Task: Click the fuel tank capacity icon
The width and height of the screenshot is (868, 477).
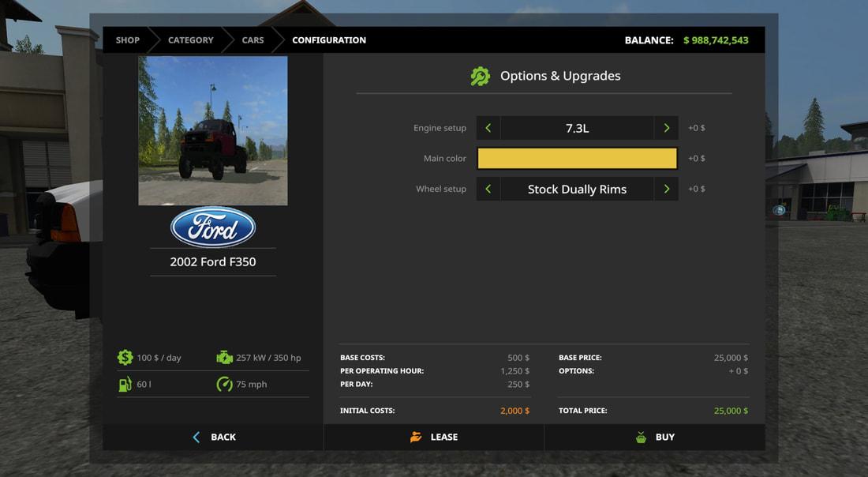Action: pyautogui.click(x=125, y=385)
